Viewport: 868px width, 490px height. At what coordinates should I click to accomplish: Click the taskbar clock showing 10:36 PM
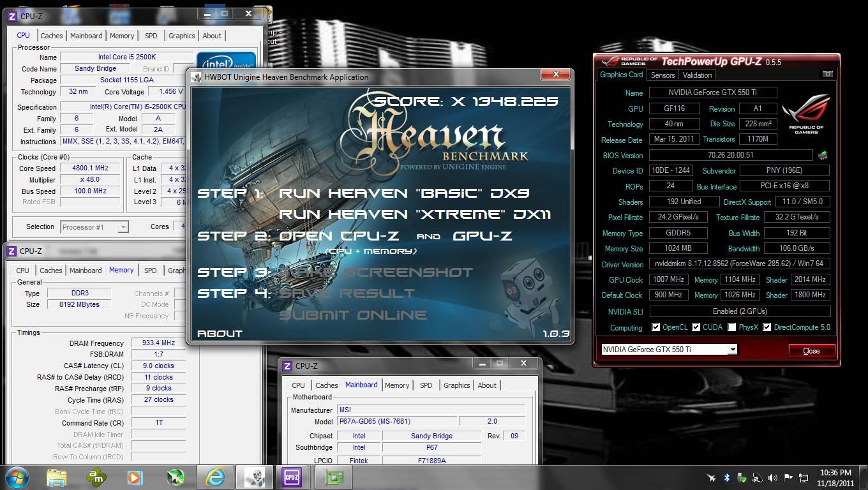coord(835,477)
